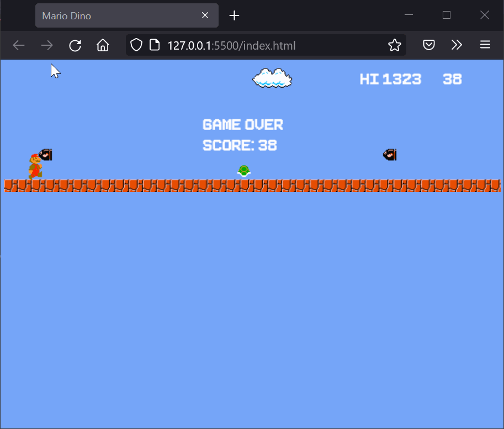Click the HI 1323 high score
Image resolution: width=504 pixels, height=429 pixels.
click(390, 79)
